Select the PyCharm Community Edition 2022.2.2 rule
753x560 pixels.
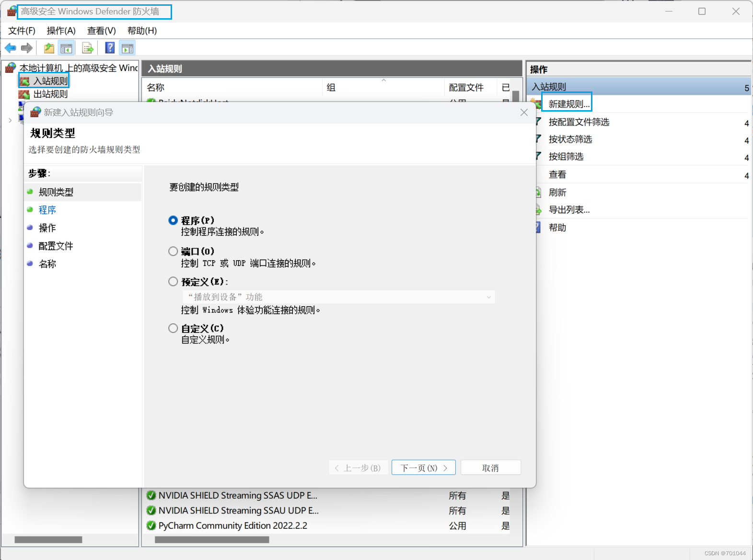233,526
